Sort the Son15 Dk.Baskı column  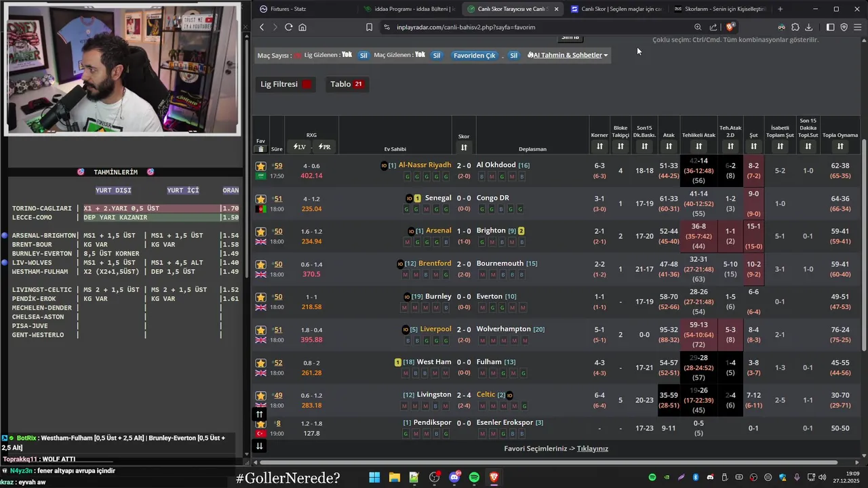644,146
